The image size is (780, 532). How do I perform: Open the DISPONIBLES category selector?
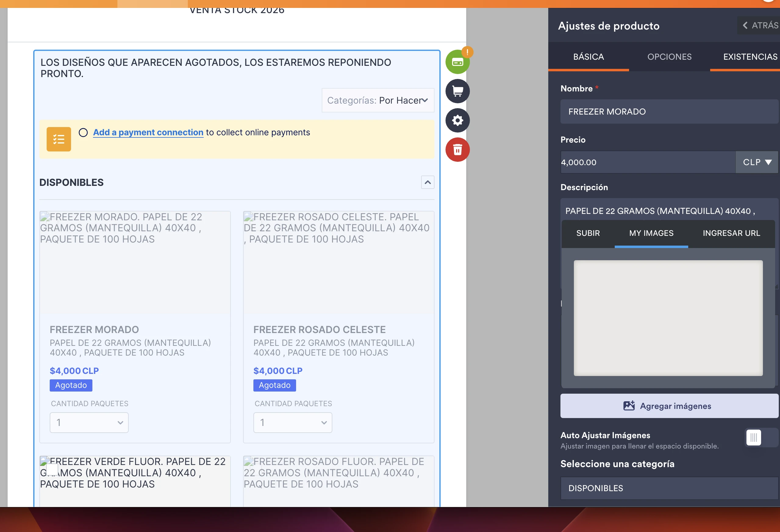669,488
